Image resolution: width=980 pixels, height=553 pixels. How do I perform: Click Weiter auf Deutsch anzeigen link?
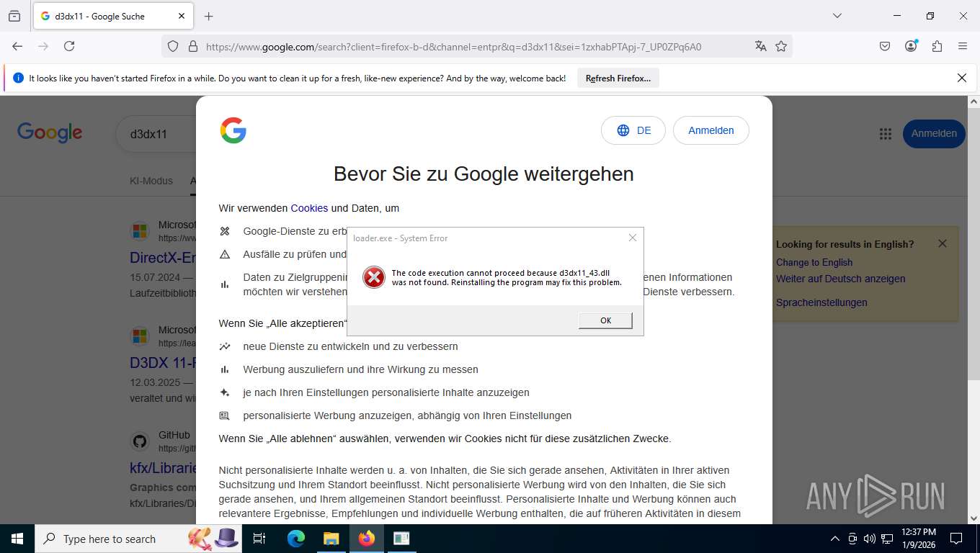841,279
